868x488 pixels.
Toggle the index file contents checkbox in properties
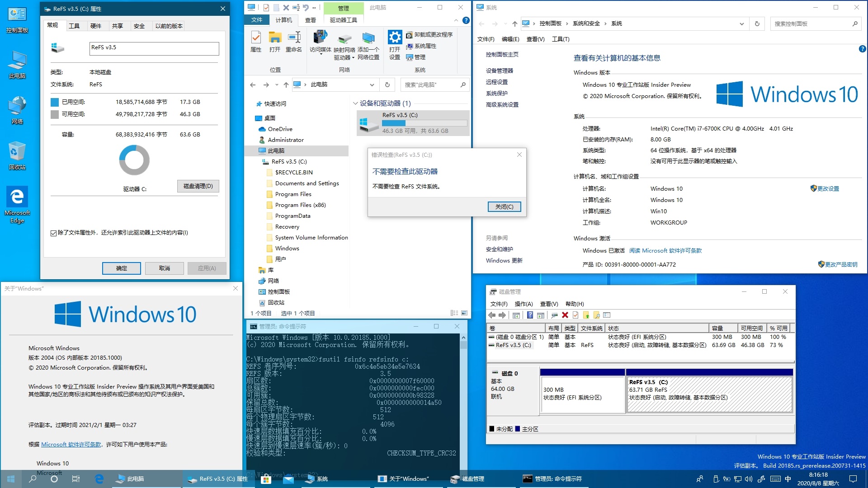coord(53,233)
